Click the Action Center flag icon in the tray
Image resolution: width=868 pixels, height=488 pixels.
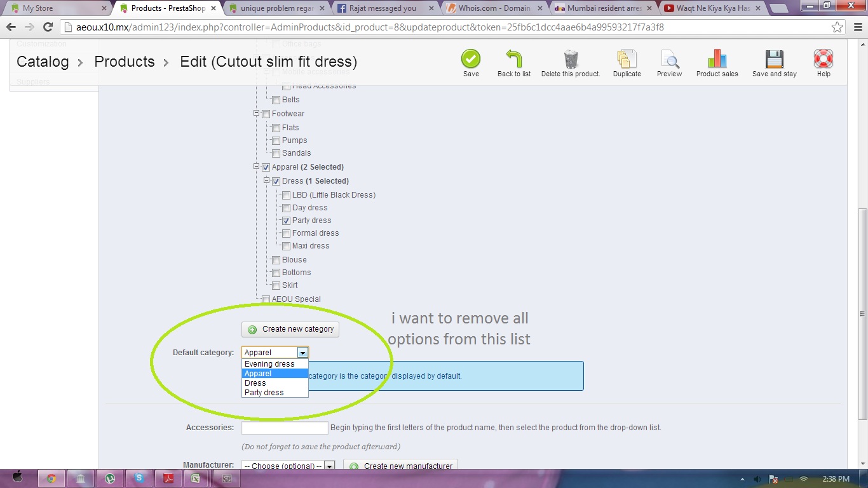(773, 479)
